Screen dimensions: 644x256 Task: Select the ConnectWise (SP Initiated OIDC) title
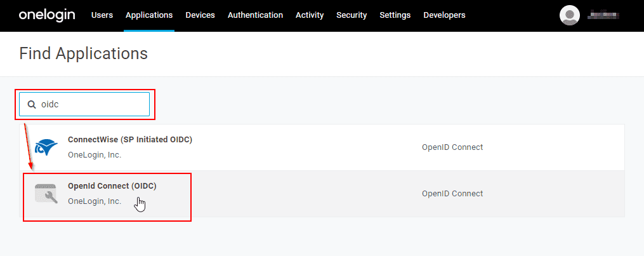click(129, 140)
